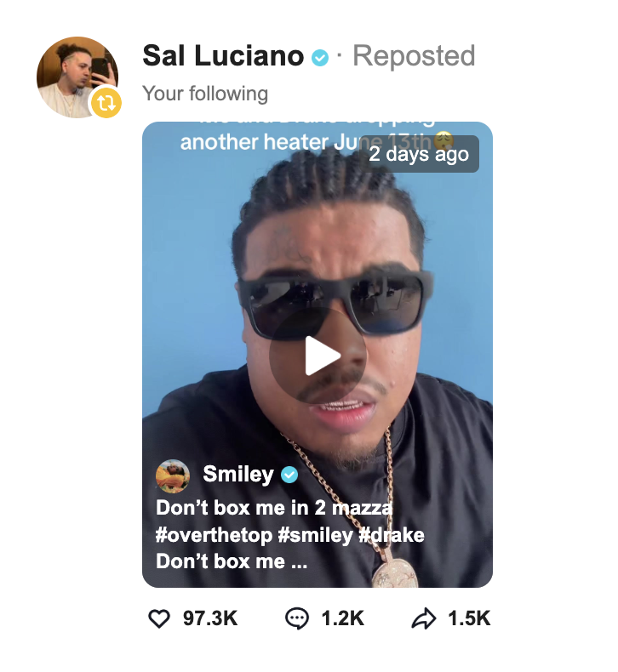Click the '2 days ago' timestamp label

[419, 154]
